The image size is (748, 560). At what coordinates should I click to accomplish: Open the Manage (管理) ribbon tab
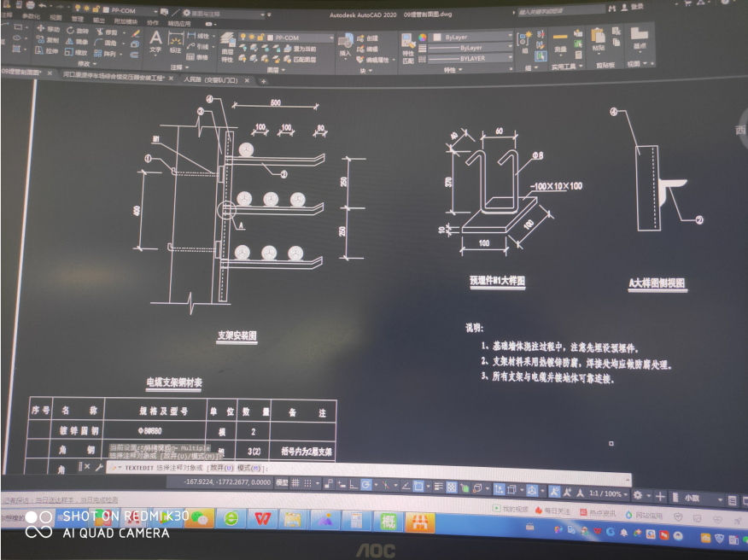(78, 19)
